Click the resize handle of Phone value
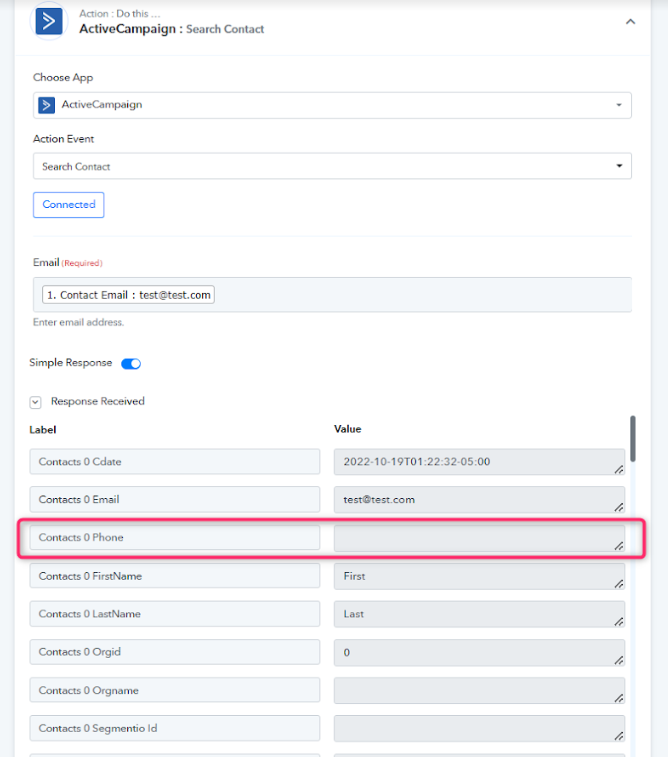Screen dimensions: 668x757 (x=619, y=546)
